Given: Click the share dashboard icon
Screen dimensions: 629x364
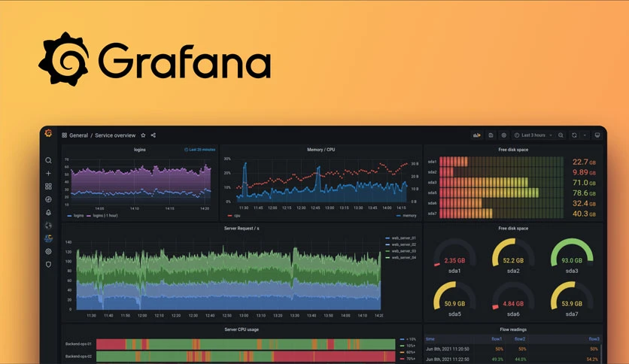Looking at the screenshot, I should 153,135.
